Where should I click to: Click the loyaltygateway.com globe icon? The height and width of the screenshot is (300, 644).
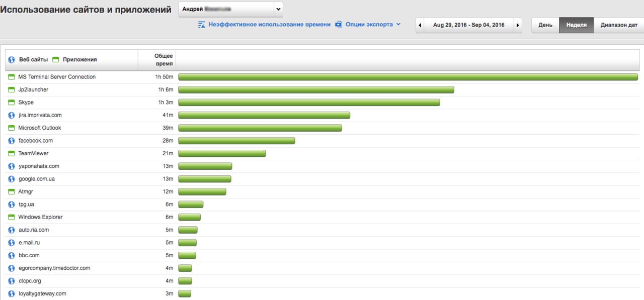[x=12, y=293]
